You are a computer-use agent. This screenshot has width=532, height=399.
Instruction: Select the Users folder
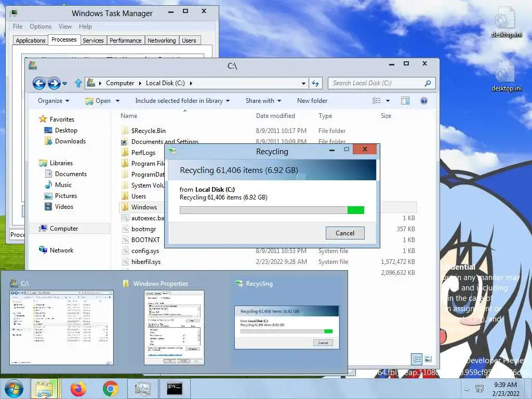point(138,196)
